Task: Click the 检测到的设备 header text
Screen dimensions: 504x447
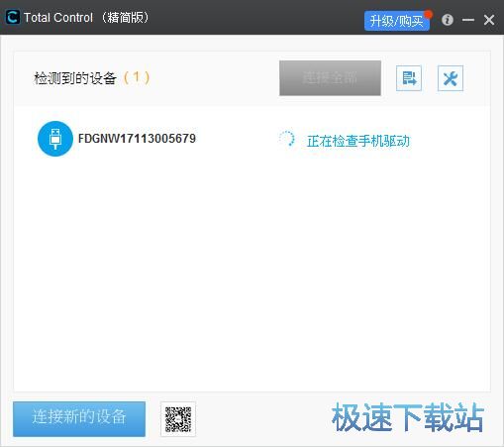Action: click(75, 78)
